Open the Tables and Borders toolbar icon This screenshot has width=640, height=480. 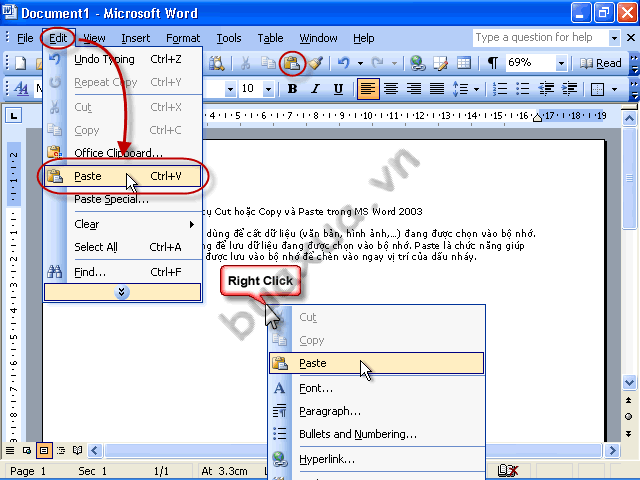coord(440,63)
